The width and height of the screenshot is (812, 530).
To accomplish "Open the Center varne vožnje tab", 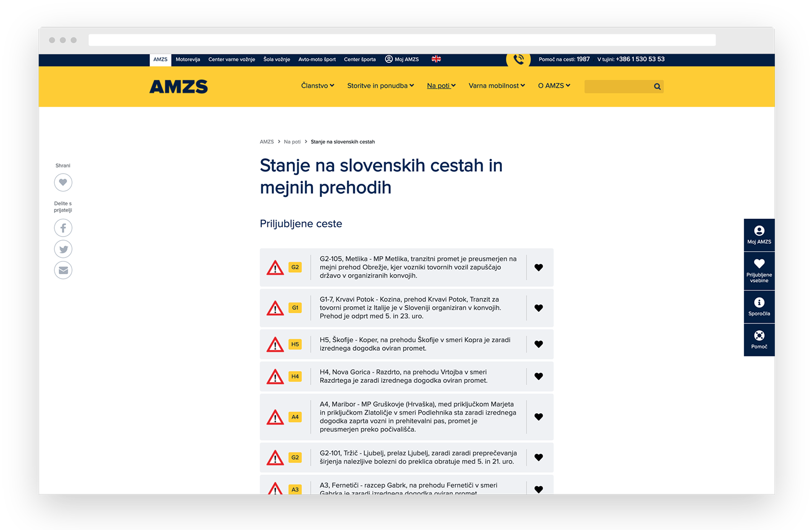I will point(231,59).
